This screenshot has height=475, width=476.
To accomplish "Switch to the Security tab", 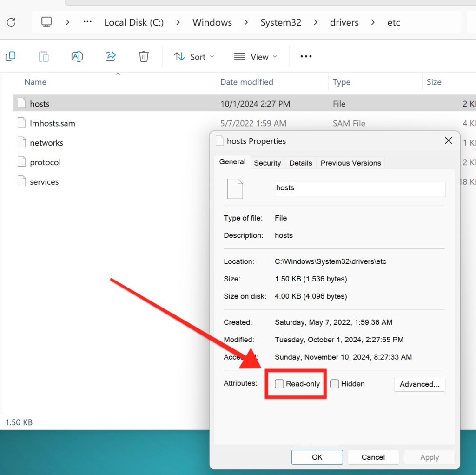I will pos(267,163).
